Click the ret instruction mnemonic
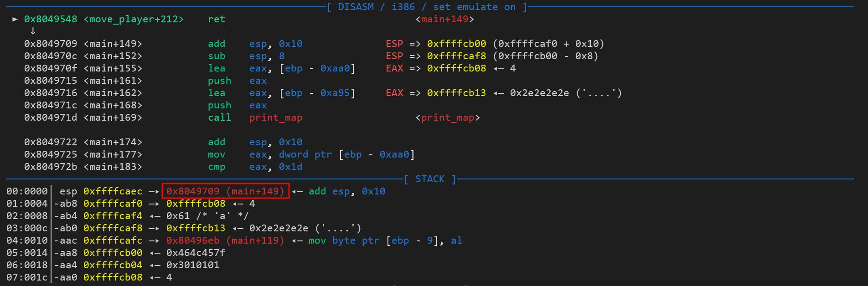This screenshot has height=286, width=868. pos(216,19)
